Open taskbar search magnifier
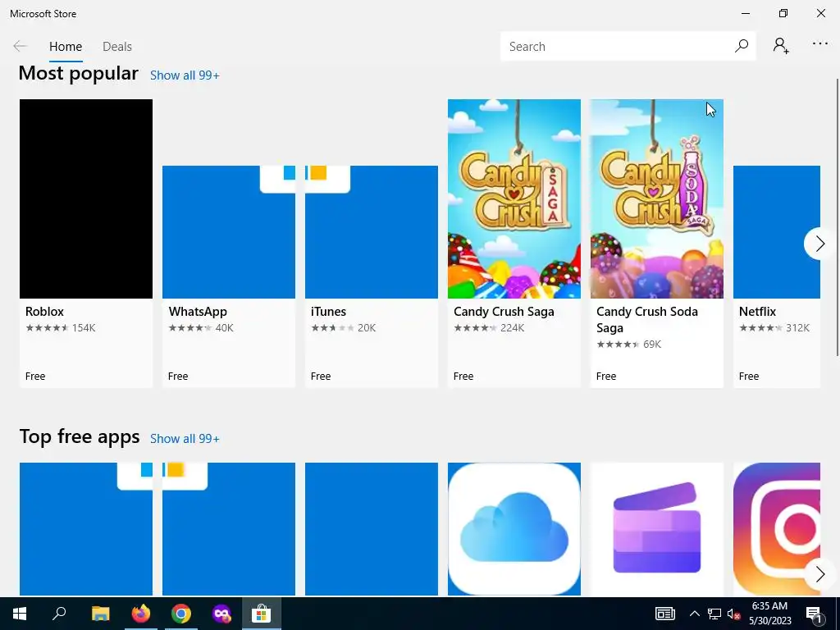840x630 pixels. (59, 613)
